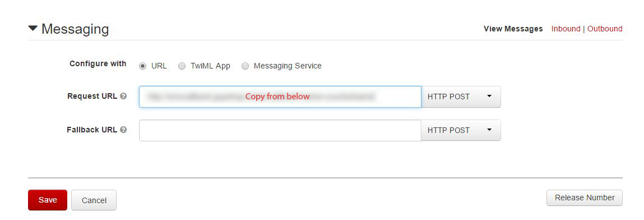This screenshot has width=644, height=220.
Task: Focus the Fallback URL input field
Action: coord(280,130)
